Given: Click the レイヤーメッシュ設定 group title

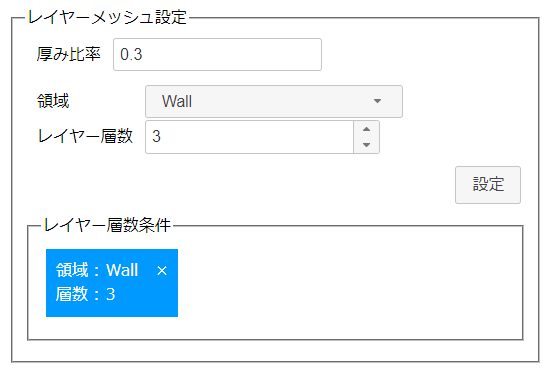Looking at the screenshot, I should [107, 17].
